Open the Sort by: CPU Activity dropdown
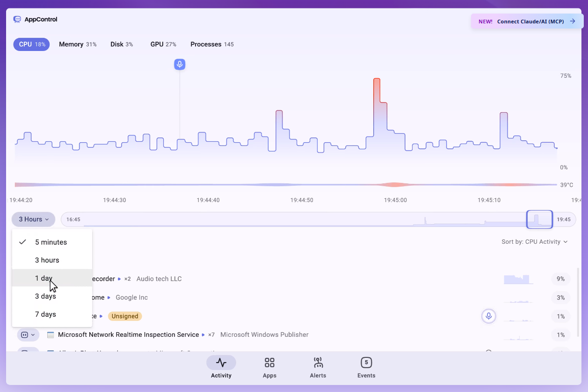This screenshot has height=392, width=588. tap(535, 242)
